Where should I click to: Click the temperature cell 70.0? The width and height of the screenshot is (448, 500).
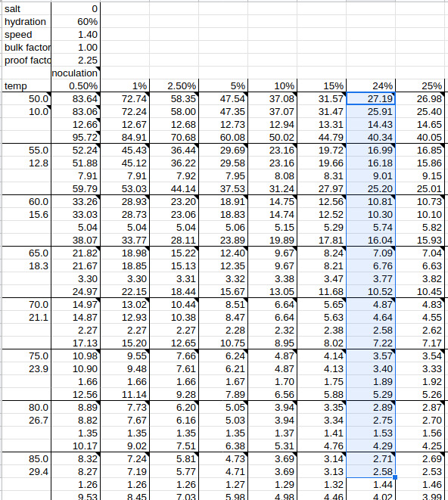tap(26, 304)
